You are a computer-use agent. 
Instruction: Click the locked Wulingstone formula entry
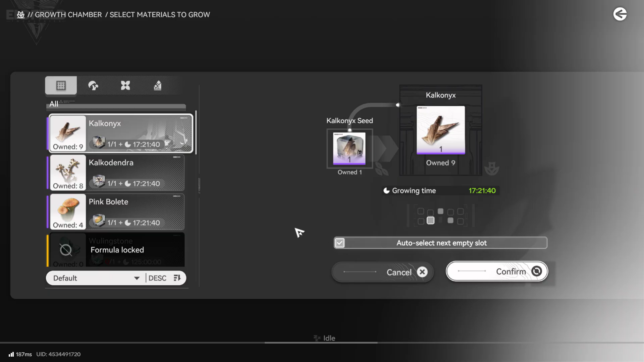[116, 250]
